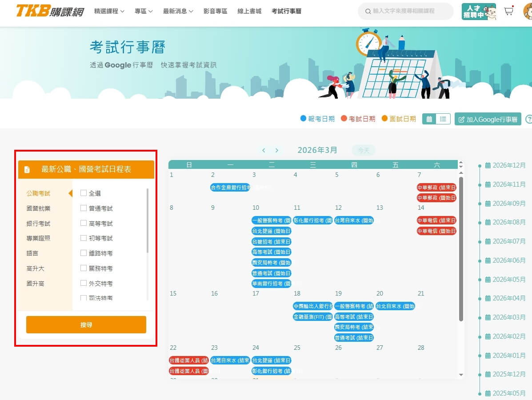Click the exam category list scrollbar

pos(148,220)
